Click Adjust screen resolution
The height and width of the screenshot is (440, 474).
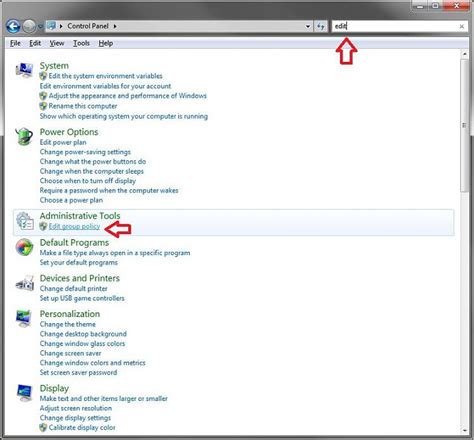(76, 408)
